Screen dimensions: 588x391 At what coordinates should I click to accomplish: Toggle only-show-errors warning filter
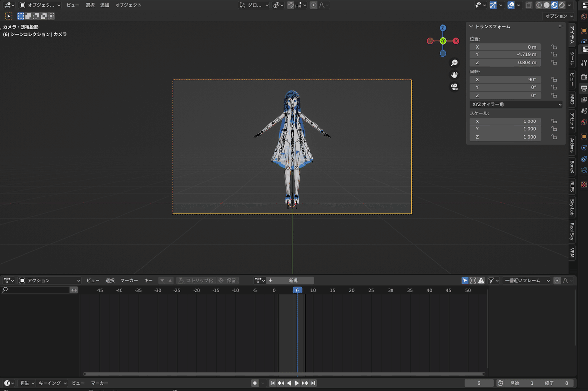coord(481,280)
